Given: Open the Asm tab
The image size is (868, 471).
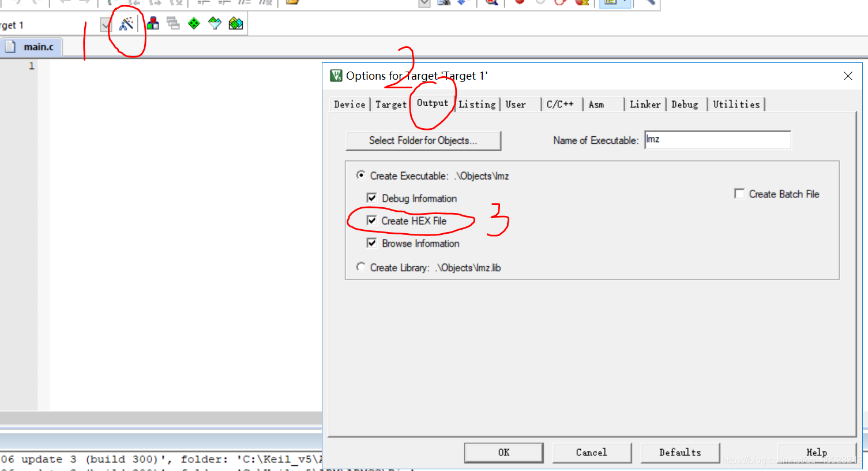Looking at the screenshot, I should pyautogui.click(x=596, y=104).
